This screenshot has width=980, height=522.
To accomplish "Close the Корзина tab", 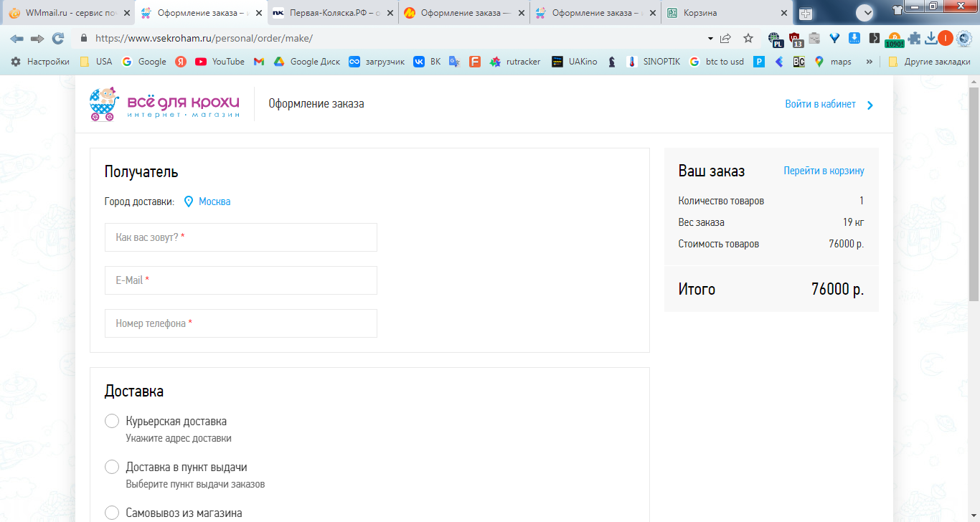I will [x=783, y=13].
